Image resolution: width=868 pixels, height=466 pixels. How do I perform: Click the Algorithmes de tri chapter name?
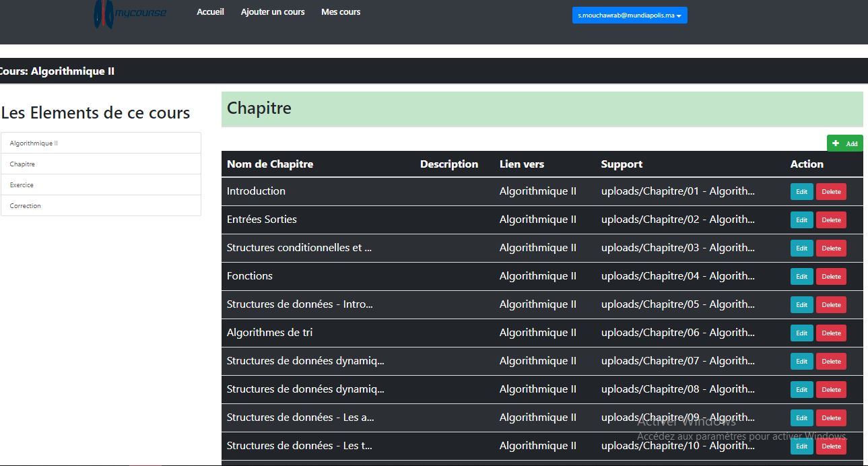pos(269,333)
